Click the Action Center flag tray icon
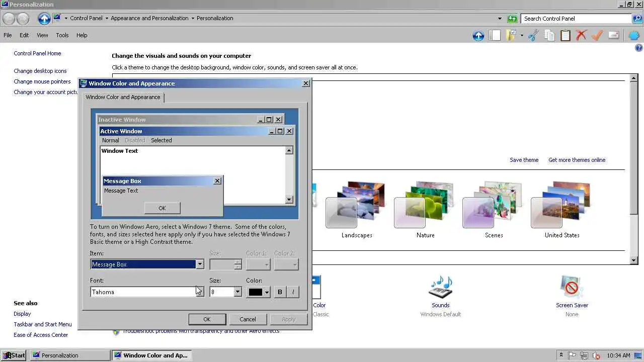The width and height of the screenshot is (644, 362). [573, 355]
